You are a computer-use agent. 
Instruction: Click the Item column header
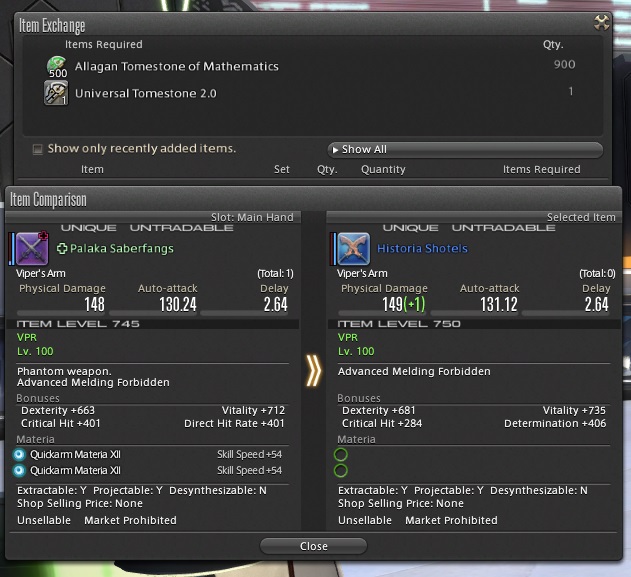pyautogui.click(x=92, y=169)
